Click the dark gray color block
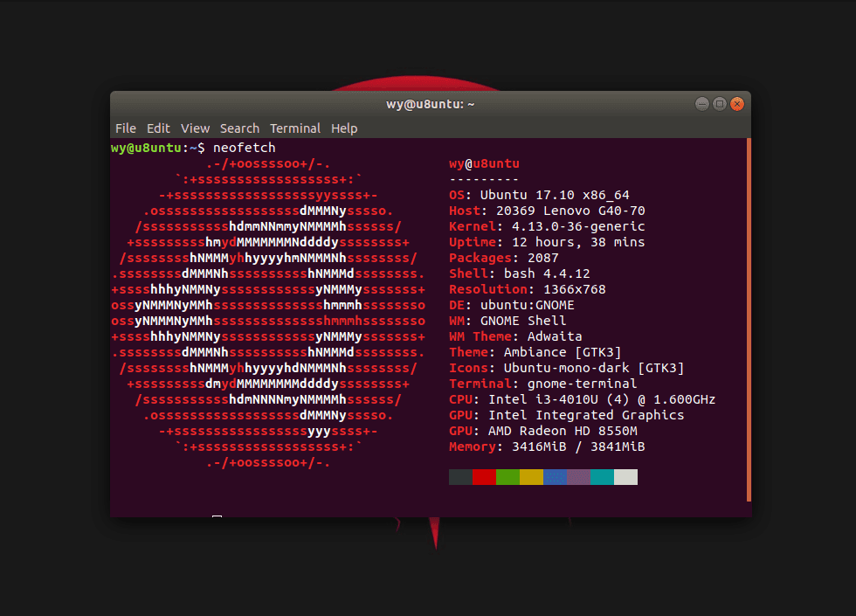Viewport: 856px width, 616px height. (x=461, y=477)
